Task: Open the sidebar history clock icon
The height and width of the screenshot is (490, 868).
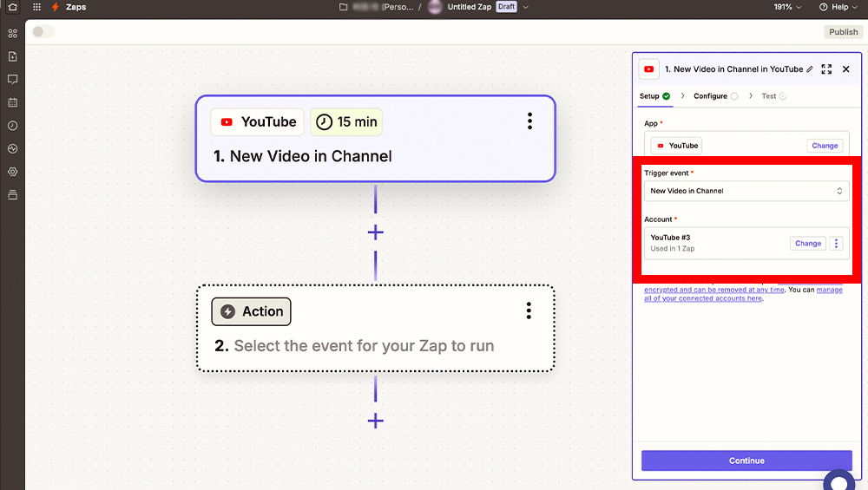Action: click(13, 126)
